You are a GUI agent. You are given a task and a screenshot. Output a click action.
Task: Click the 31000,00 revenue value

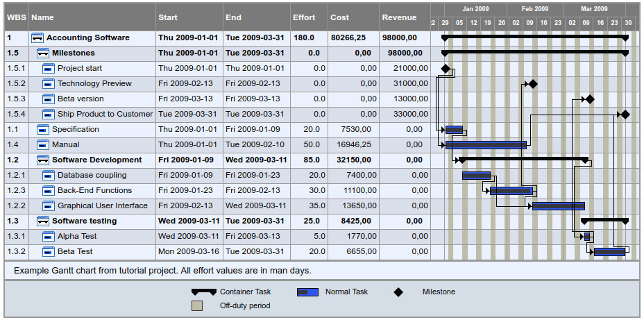tap(410, 83)
